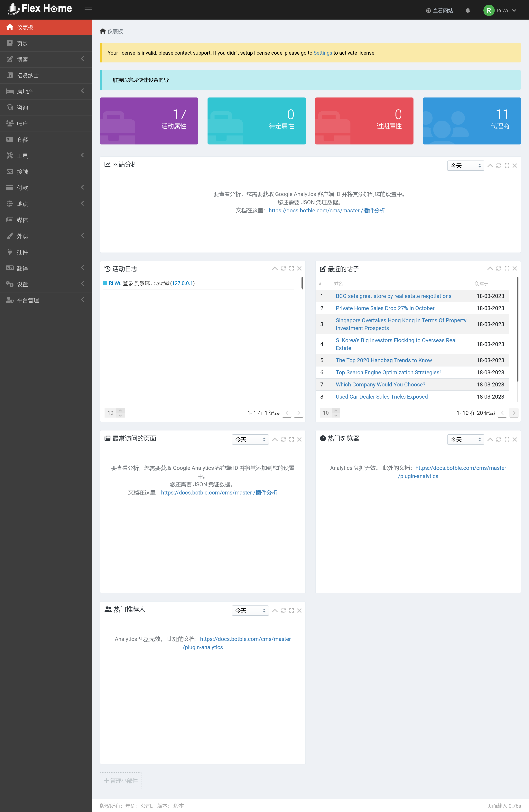Fullscreen the 网站分析 widget
Image resolution: width=529 pixels, height=812 pixels.
(x=507, y=165)
